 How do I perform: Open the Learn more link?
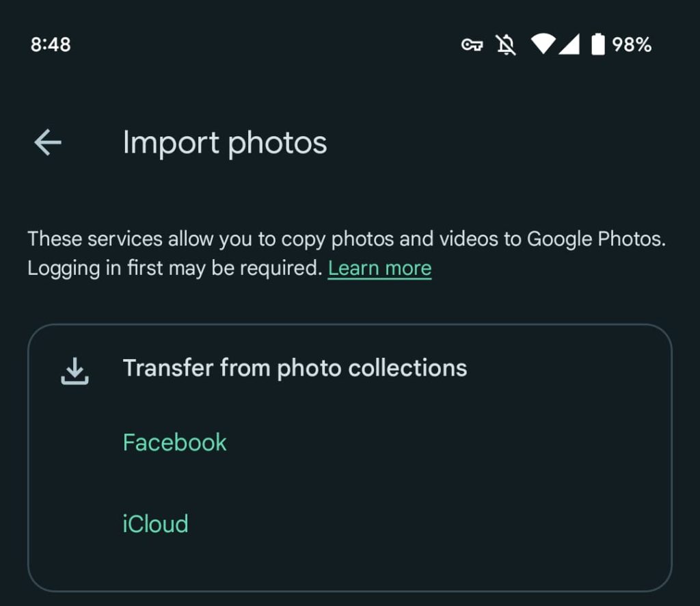379,268
